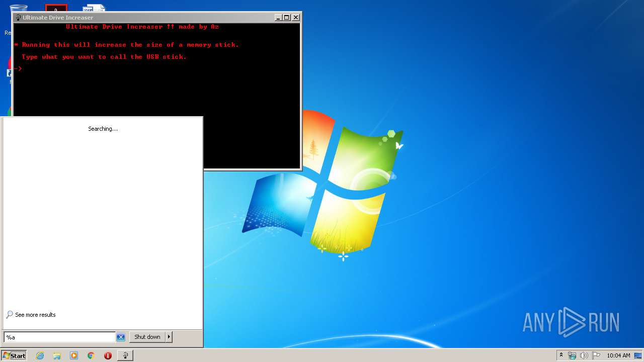Click the Recycle Bin desktop icon
This screenshot has height=362, width=644.
point(19,8)
